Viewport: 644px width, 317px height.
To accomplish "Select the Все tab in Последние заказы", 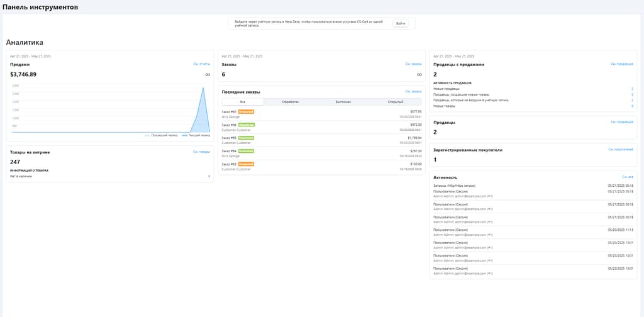I will coord(243,101).
